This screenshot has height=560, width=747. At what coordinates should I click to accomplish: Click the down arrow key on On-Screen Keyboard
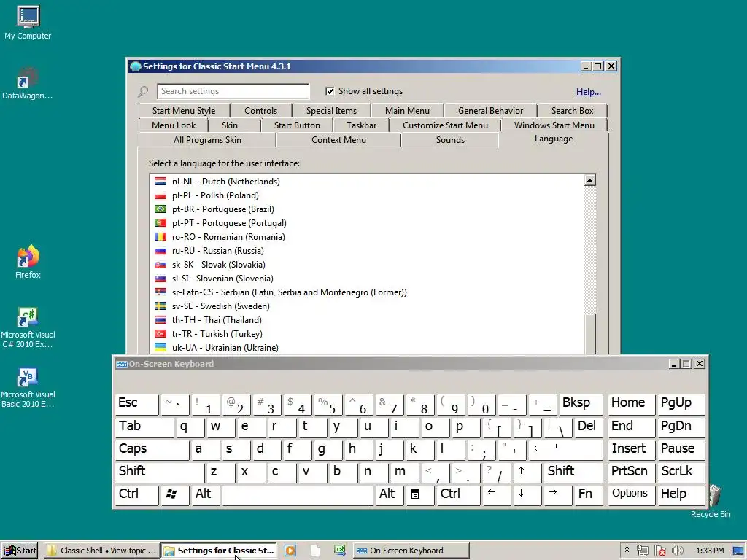click(x=527, y=494)
